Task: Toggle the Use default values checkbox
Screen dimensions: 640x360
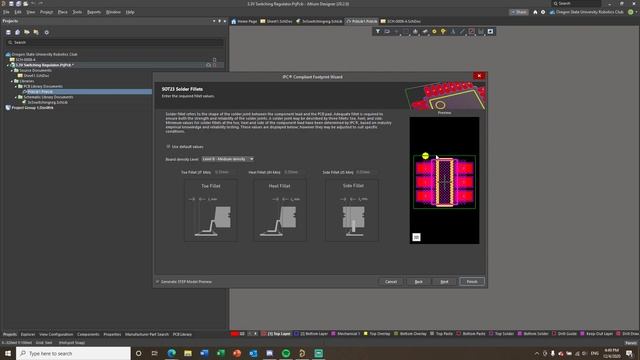Action: (x=168, y=146)
